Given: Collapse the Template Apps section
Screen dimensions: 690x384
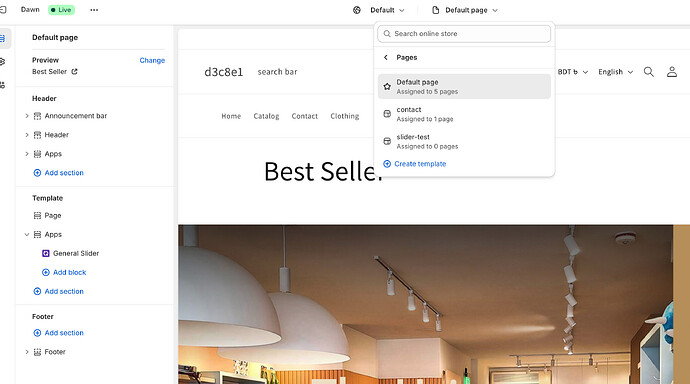Looking at the screenshot, I should (27, 235).
